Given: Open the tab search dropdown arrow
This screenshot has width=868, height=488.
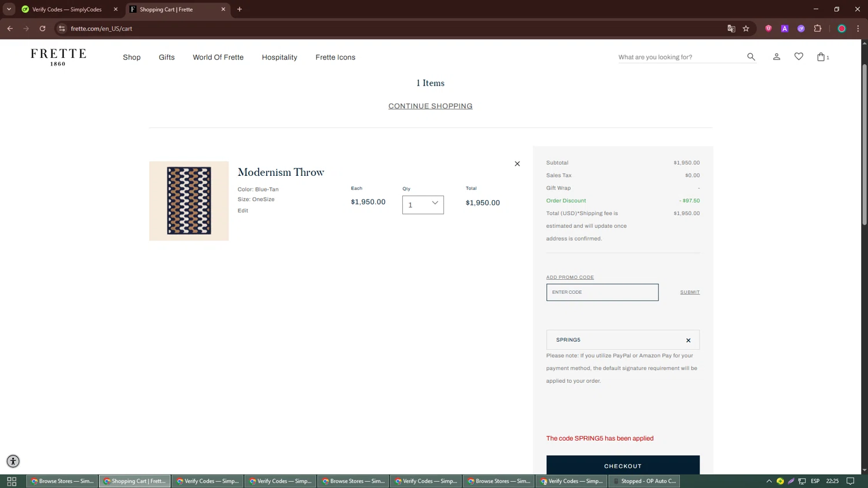Looking at the screenshot, I should (9, 9).
